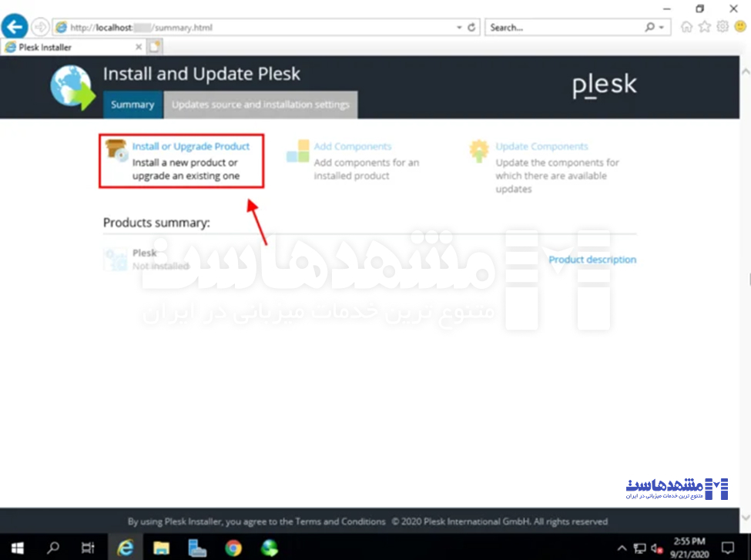The width and height of the screenshot is (751, 560).
Task: Click the magnifier icon in the search box
Action: (649, 27)
